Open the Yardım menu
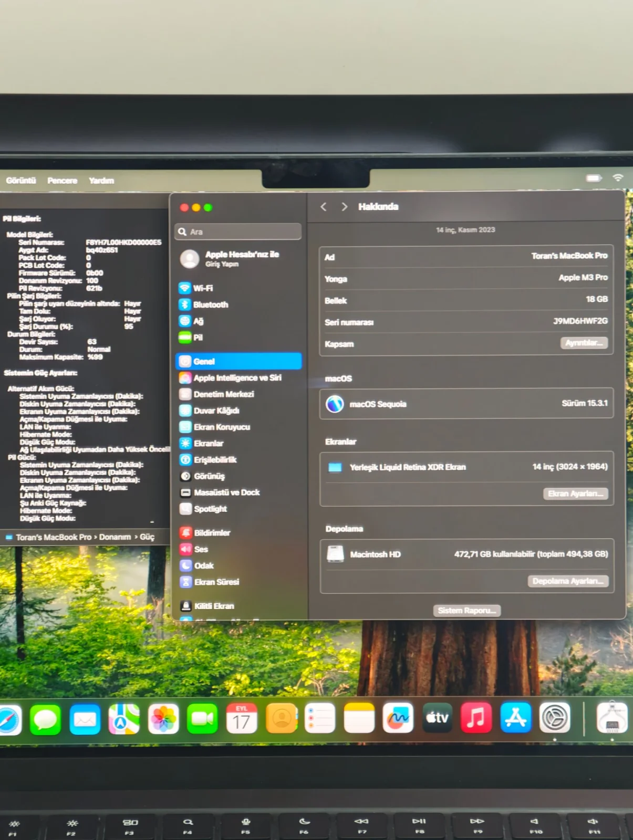Screen dimensions: 633x840 (101, 181)
